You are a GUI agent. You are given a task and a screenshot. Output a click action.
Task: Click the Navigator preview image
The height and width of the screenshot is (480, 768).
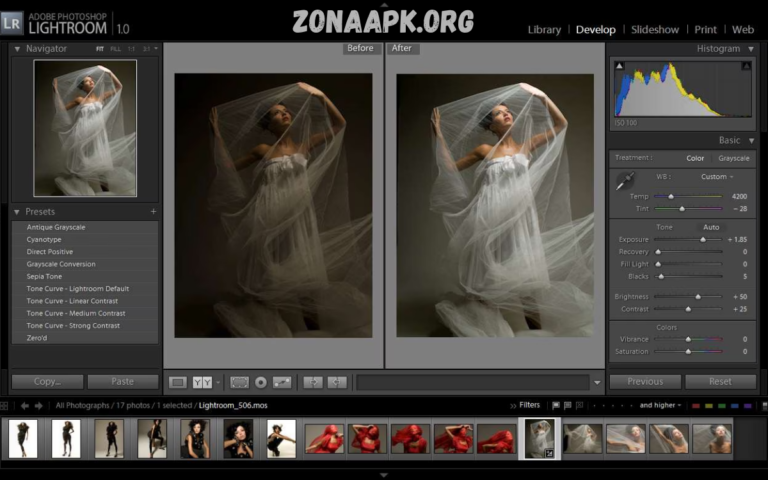click(x=85, y=128)
